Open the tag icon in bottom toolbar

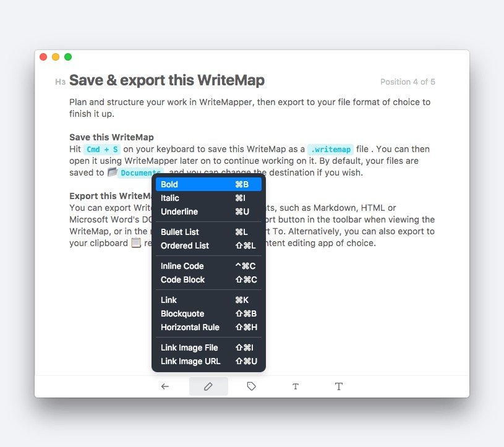pos(251,386)
